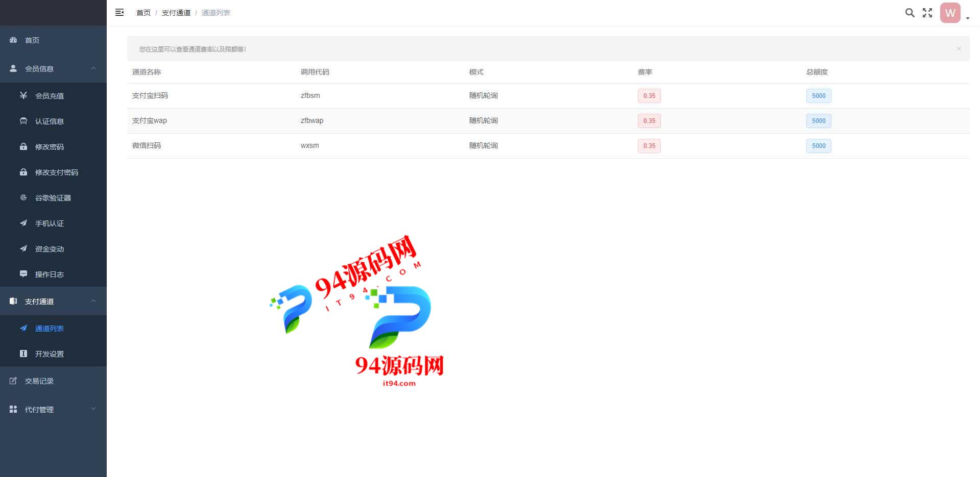Click the 费率 column header
980x477 pixels.
coord(645,72)
